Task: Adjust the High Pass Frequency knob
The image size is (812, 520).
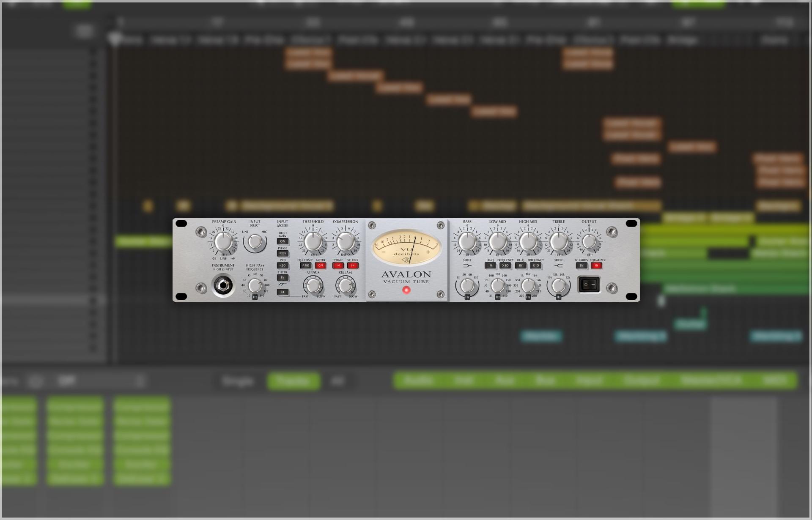Action: (255, 286)
